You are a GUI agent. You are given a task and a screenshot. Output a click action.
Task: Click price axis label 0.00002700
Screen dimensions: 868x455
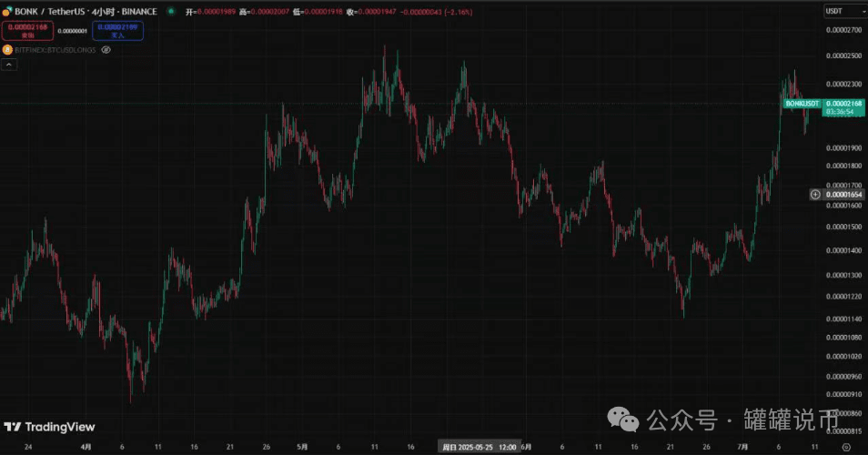pyautogui.click(x=844, y=30)
